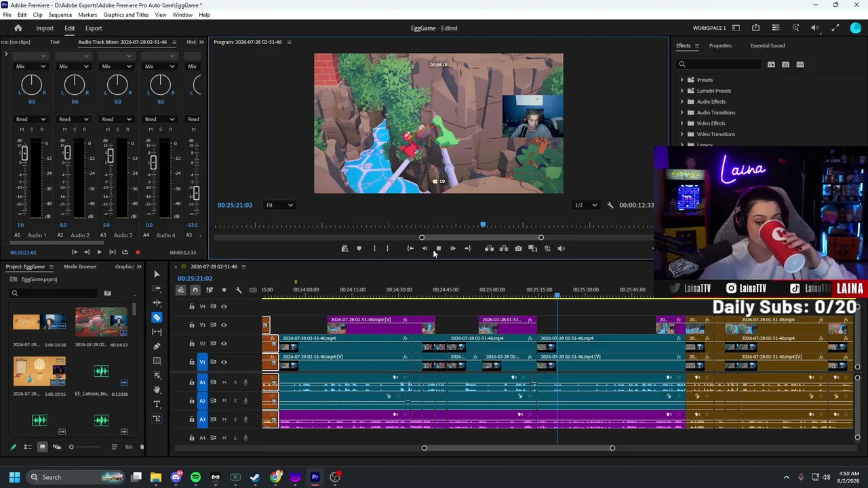Select the Slip tool

click(157, 331)
